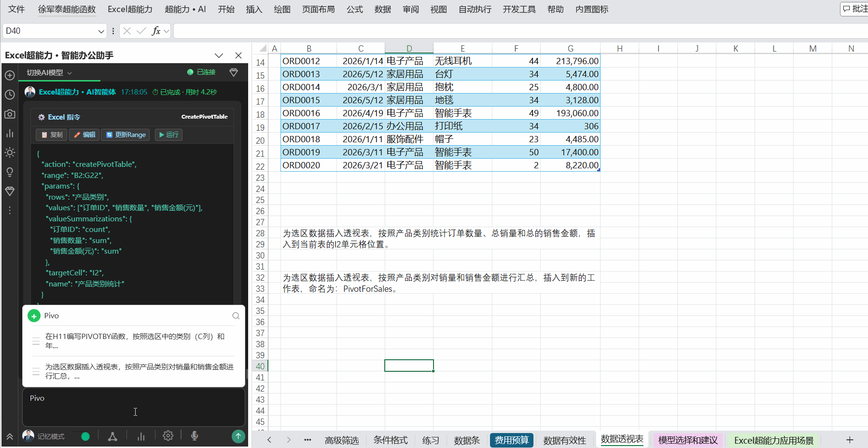
Task: Click the green plus icon beside Pivo
Action: click(34, 316)
